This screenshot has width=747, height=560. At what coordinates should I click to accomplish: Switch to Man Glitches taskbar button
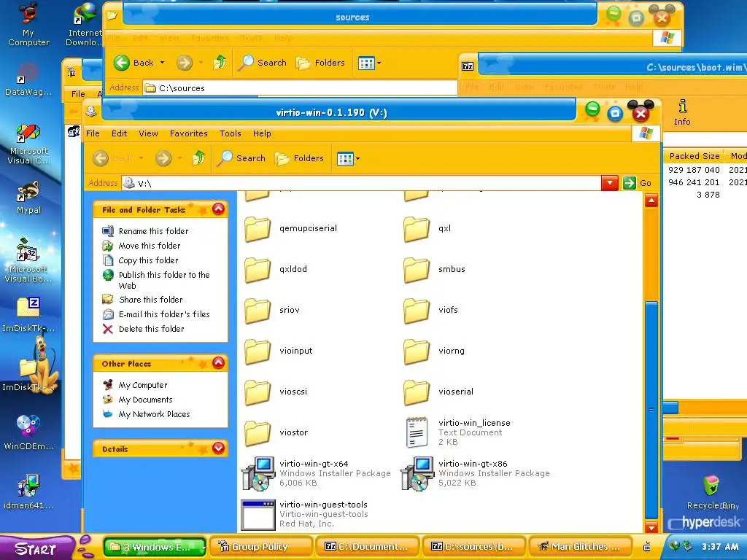tap(580, 547)
